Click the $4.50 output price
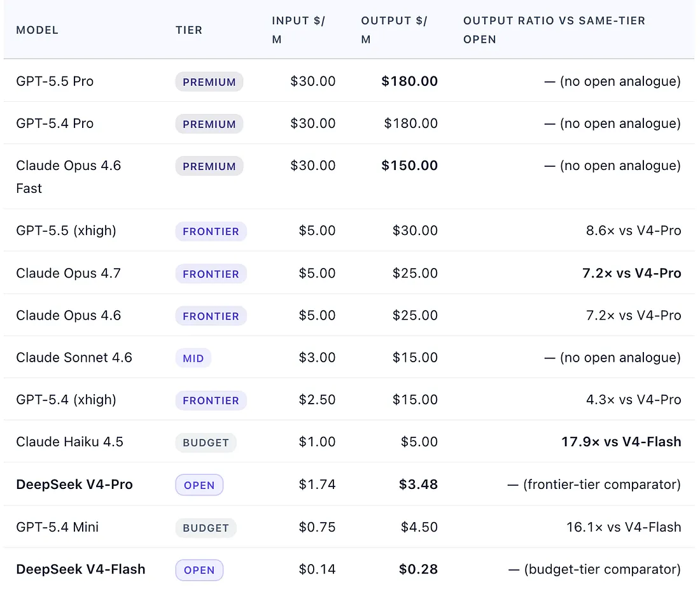This screenshot has width=700, height=594. 419,527
